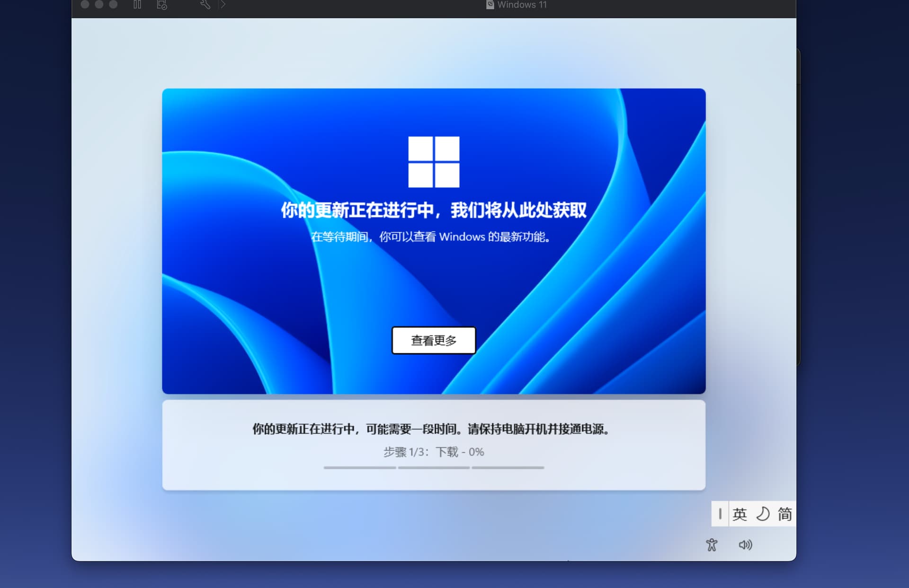Open the accessibility icon
The height and width of the screenshot is (588, 909).
(712, 545)
